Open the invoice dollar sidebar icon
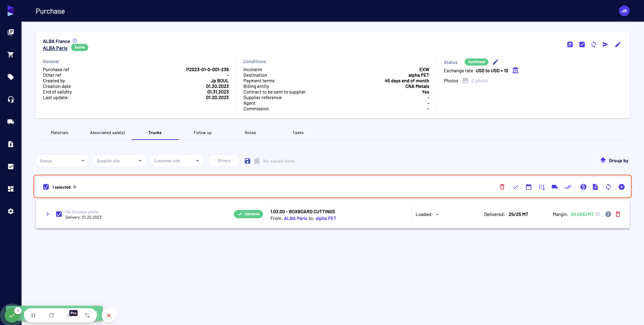The image size is (644, 325). point(11,144)
